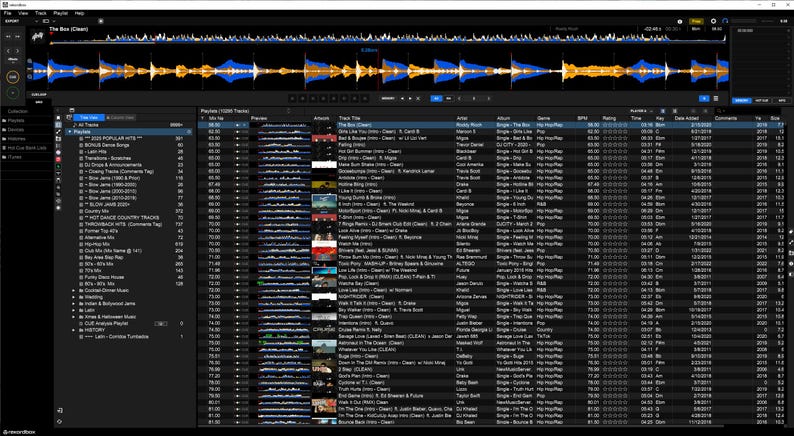
Task: Expand the Cocktail-Dinner Music folder
Action: [74, 291]
